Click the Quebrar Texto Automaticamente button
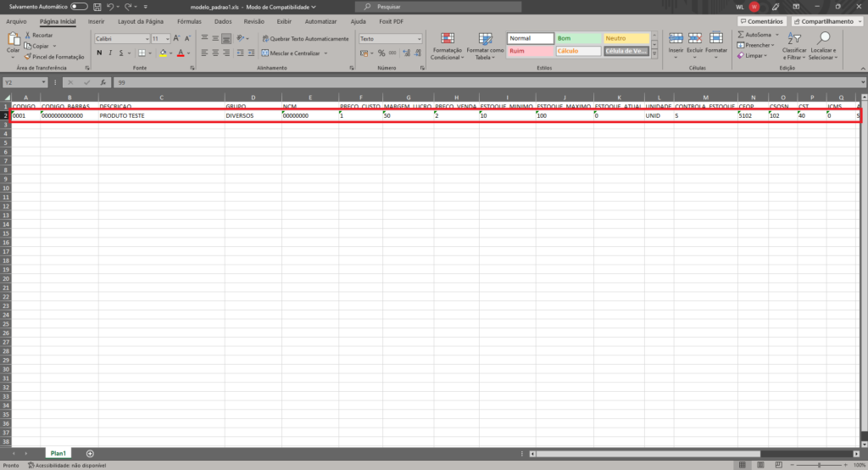Screen dimensions: 868x470 click(304, 39)
